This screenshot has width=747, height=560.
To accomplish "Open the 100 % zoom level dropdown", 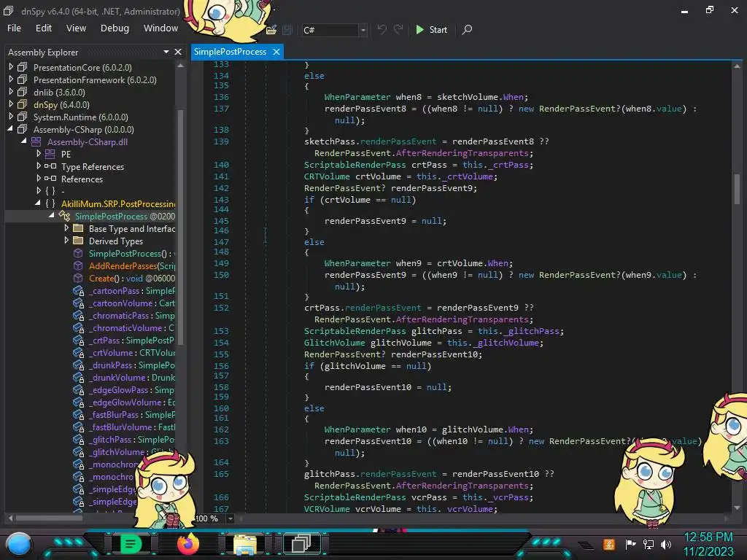I will pyautogui.click(x=230, y=518).
